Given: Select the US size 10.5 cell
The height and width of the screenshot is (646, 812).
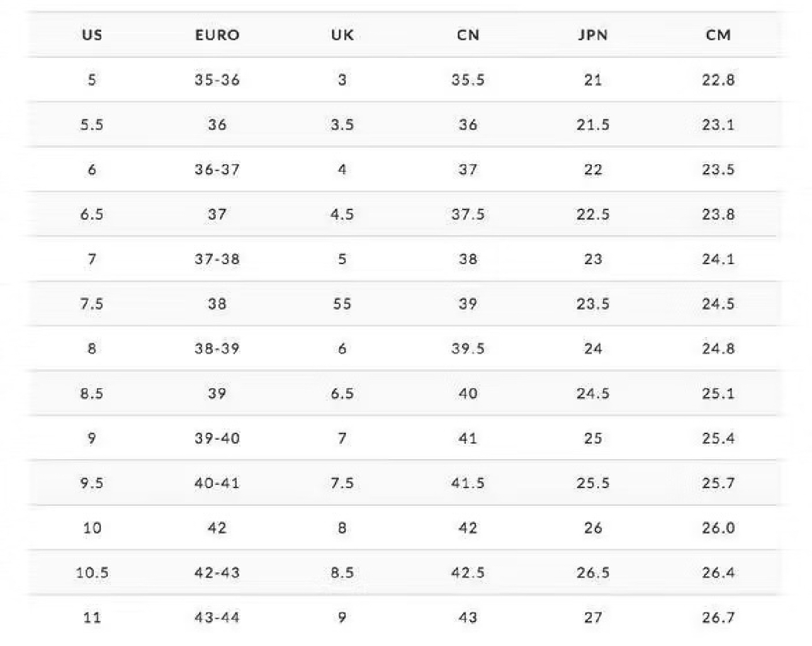Looking at the screenshot, I should coord(92,572).
